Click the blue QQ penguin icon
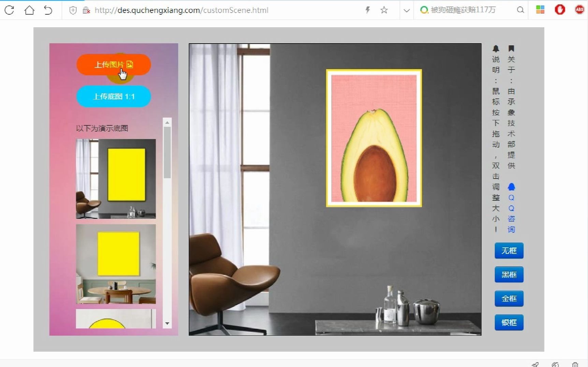588x367 pixels. [511, 187]
